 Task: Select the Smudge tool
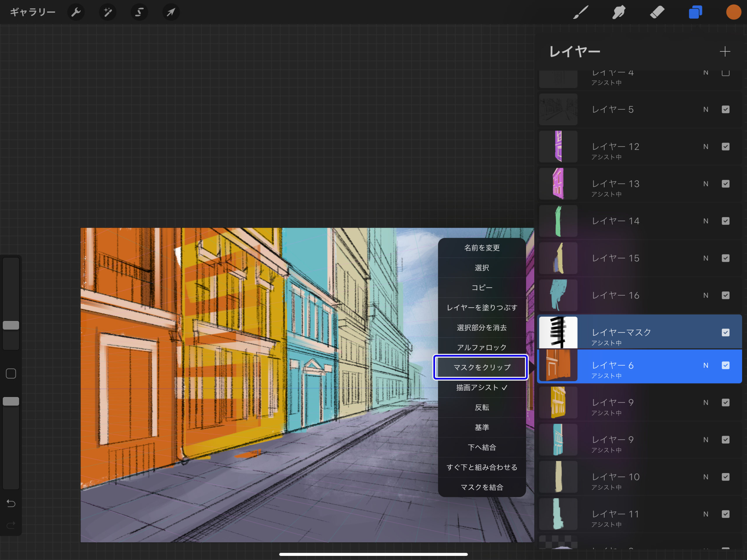pos(619,12)
